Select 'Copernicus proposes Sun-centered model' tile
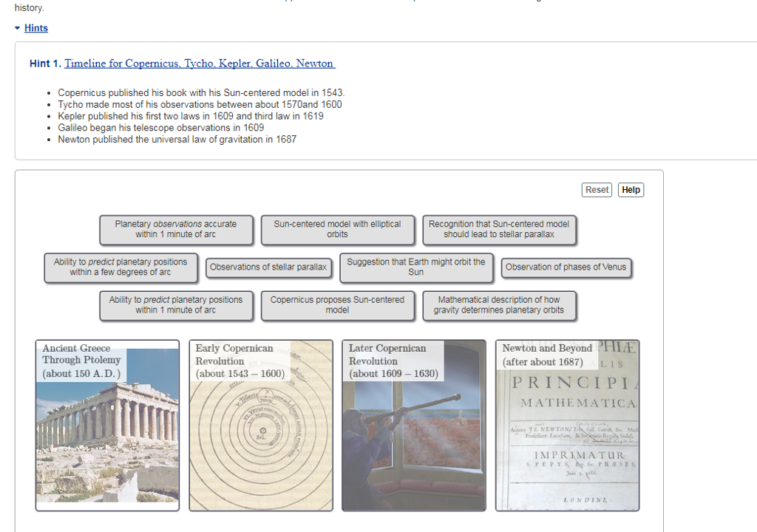The height and width of the screenshot is (532, 757). pos(337,305)
